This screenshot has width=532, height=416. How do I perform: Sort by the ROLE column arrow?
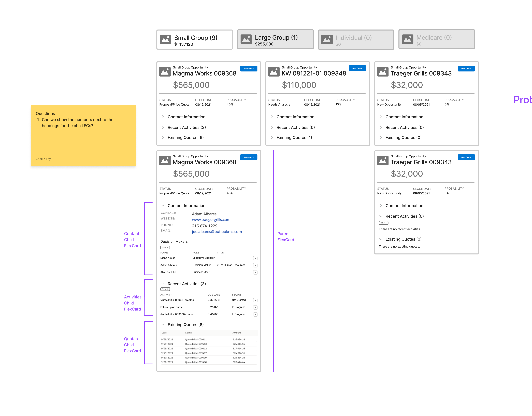pos(202,253)
